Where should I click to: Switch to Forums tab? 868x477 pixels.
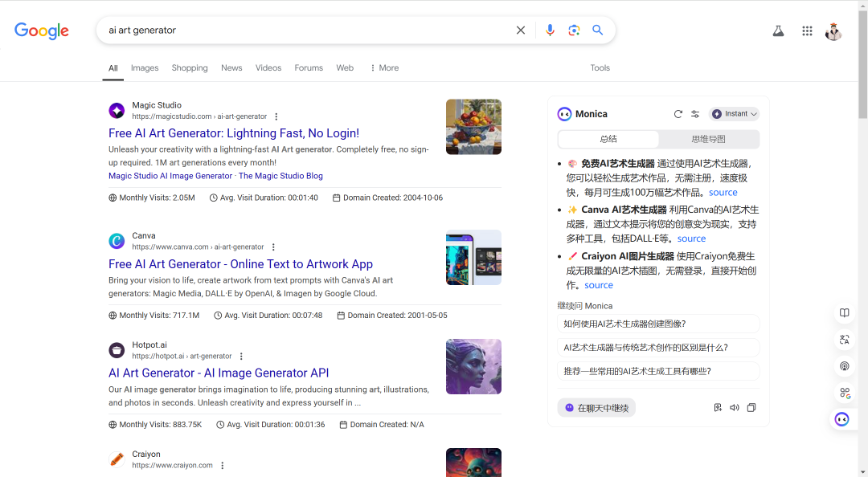[309, 68]
